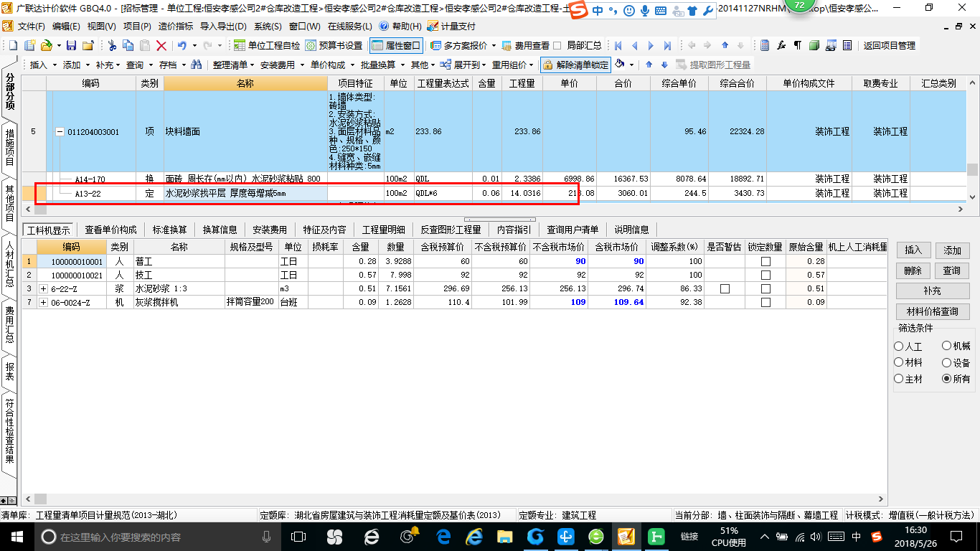This screenshot has width=980, height=551.
Task: Jump to the last record with the last-record arrow
Action: 667,45
